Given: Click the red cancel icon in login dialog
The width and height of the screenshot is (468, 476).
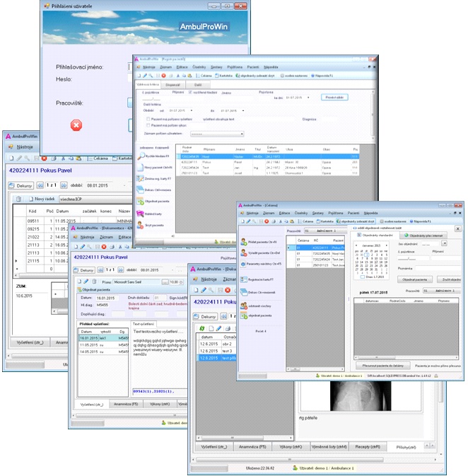Looking at the screenshot, I should click(76, 125).
